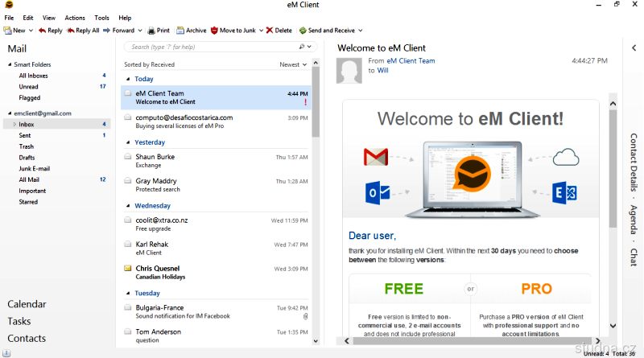Switch to the Contacts section
Viewport: 644px width, 358px height.
point(27,339)
